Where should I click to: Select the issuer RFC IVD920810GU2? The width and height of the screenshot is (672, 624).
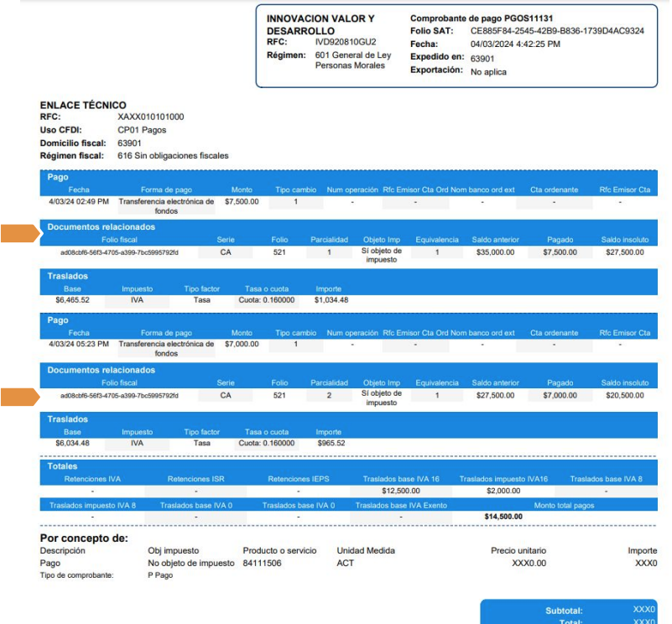click(x=346, y=41)
